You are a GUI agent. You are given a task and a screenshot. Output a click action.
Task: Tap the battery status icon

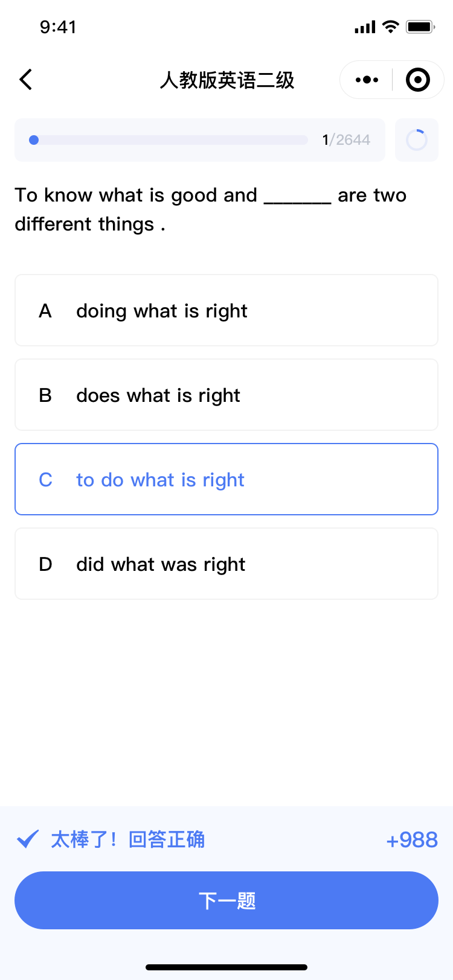click(420, 27)
